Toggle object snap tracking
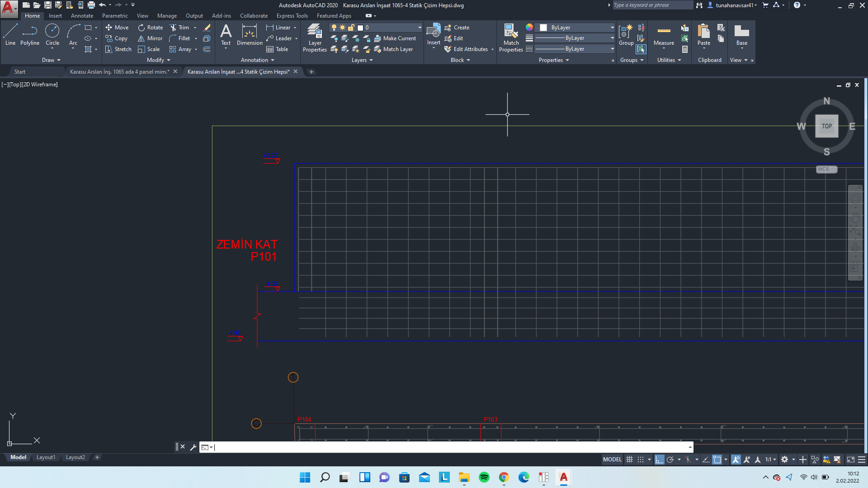Image resolution: width=868 pixels, height=488 pixels. tap(706, 460)
